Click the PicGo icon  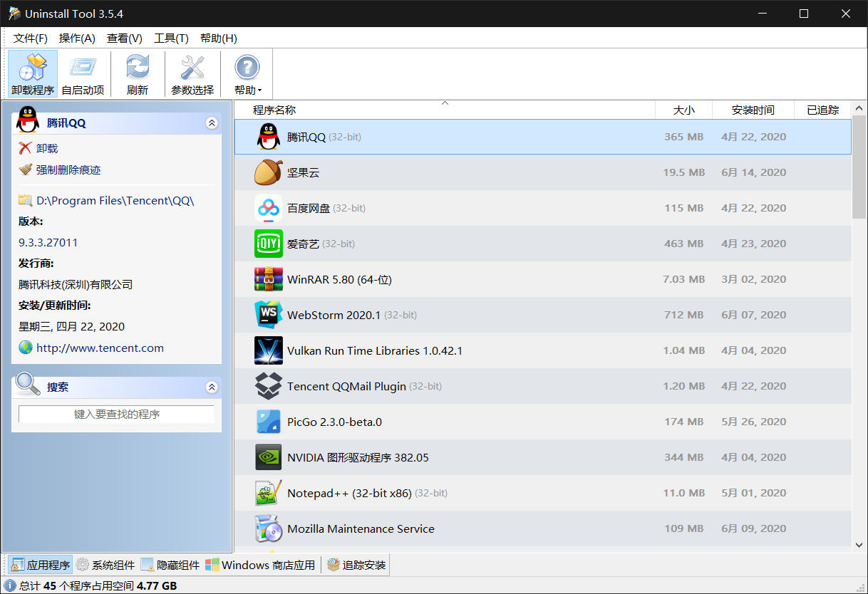click(269, 422)
